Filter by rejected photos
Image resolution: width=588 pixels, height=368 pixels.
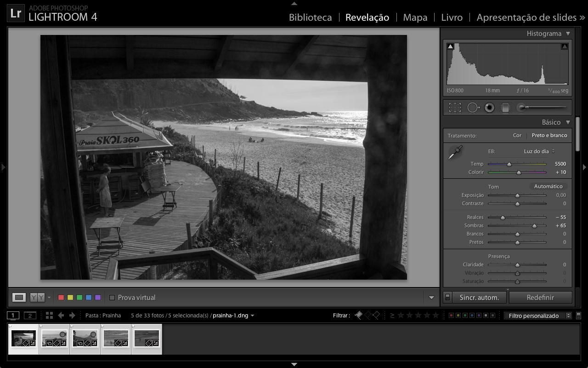[377, 315]
